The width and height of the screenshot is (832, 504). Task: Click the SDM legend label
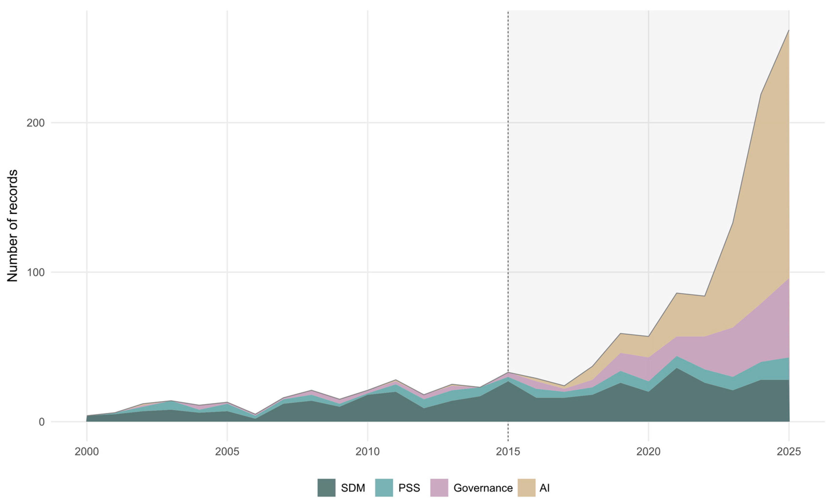click(x=353, y=488)
